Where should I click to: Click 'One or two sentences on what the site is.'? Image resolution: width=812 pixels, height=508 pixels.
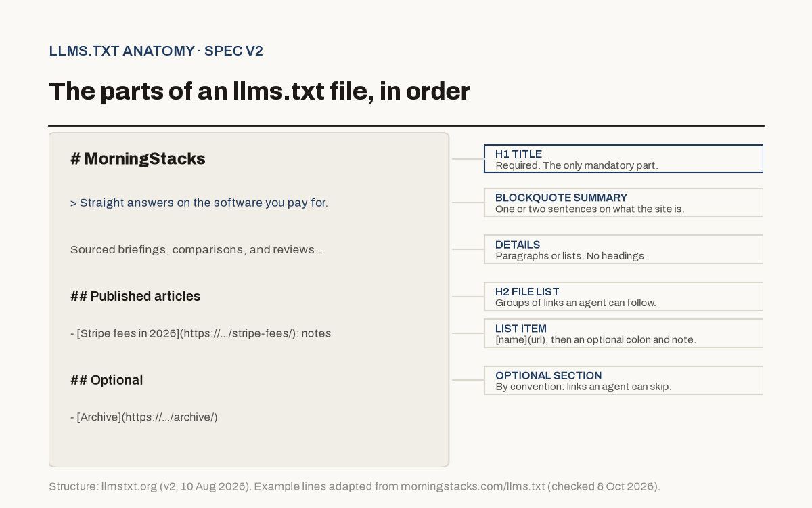pos(590,209)
